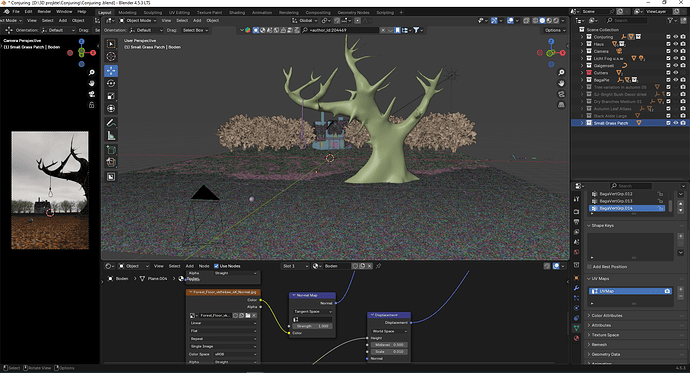Choose the Scale tool in viewport toolbar
The image size is (690, 373).
(111, 96)
